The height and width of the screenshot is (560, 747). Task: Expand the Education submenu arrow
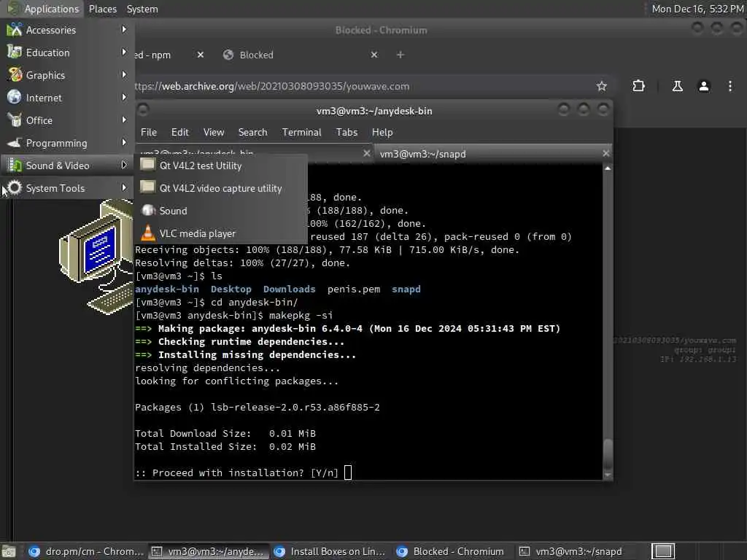coord(124,52)
